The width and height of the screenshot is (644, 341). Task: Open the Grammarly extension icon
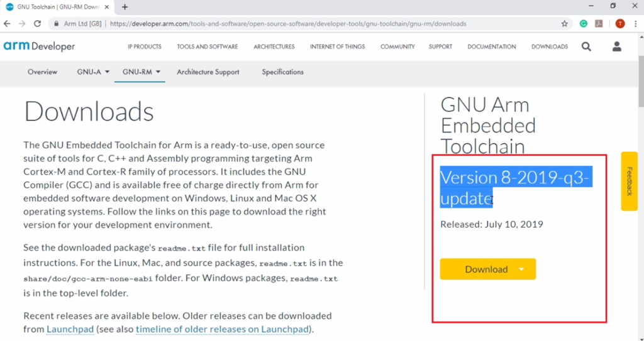click(x=583, y=24)
